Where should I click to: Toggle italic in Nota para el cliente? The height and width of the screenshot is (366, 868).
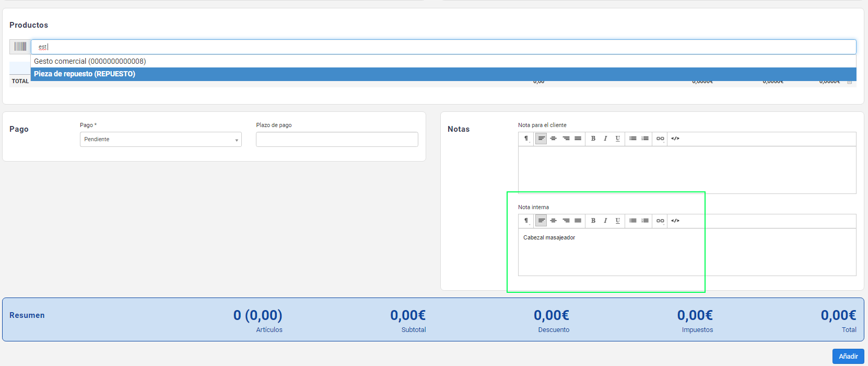(x=605, y=139)
